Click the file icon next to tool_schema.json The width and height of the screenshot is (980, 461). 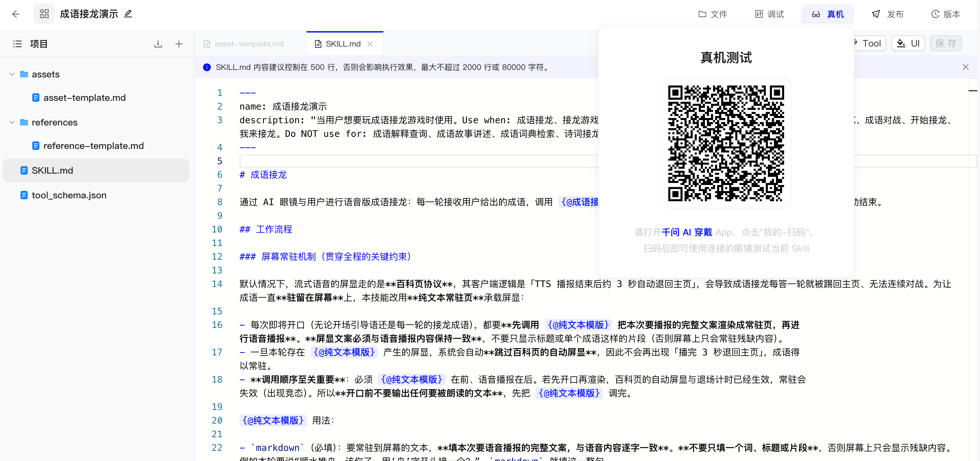[24, 195]
